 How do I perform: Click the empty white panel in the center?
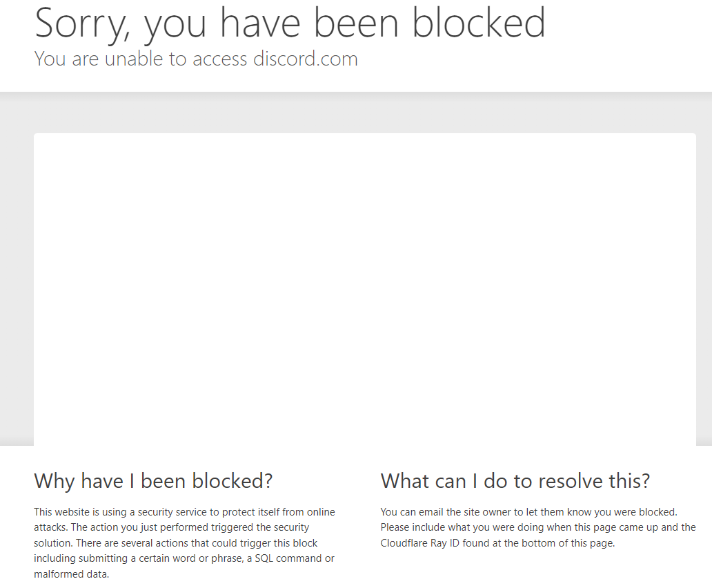coord(365,289)
